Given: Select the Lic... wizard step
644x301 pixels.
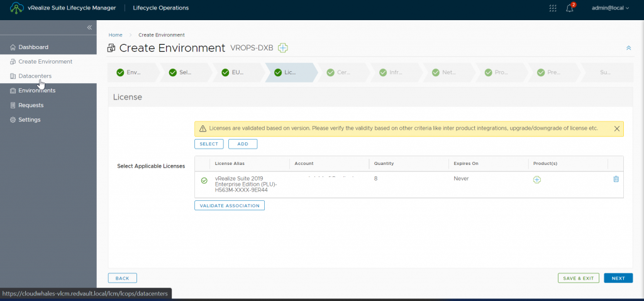Looking at the screenshot, I should (291, 73).
